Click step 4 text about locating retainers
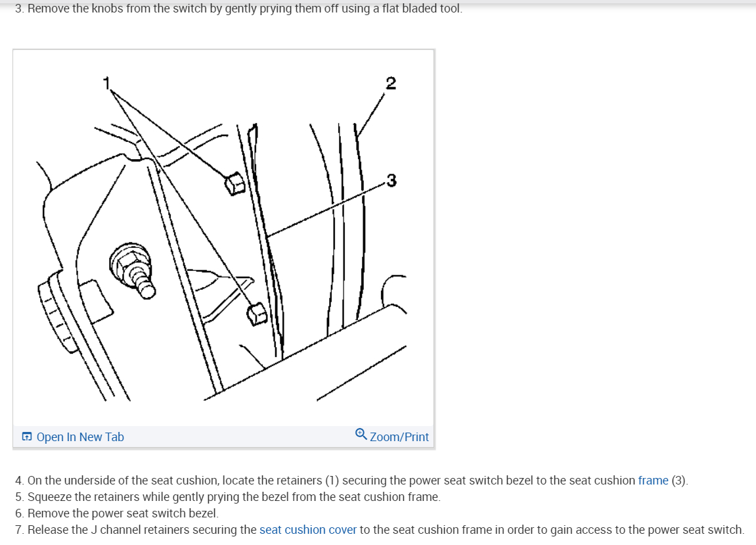 pos(351,481)
